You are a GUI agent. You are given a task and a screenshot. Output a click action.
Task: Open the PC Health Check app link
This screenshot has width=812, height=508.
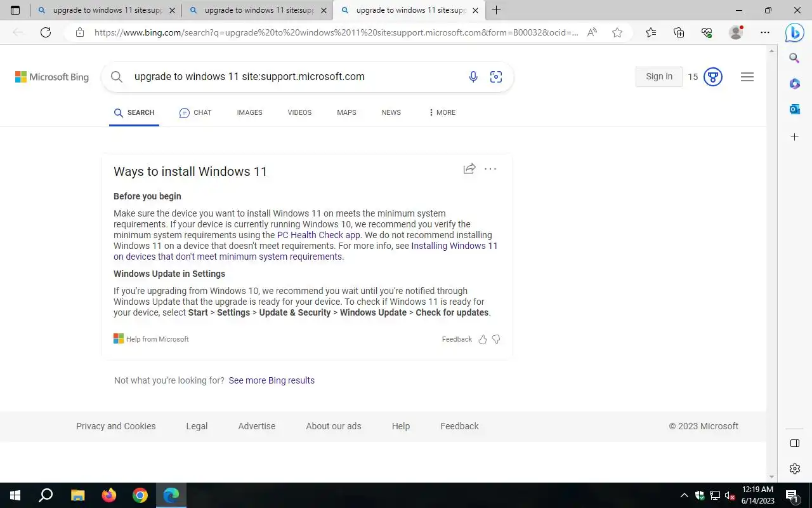pyautogui.click(x=318, y=235)
